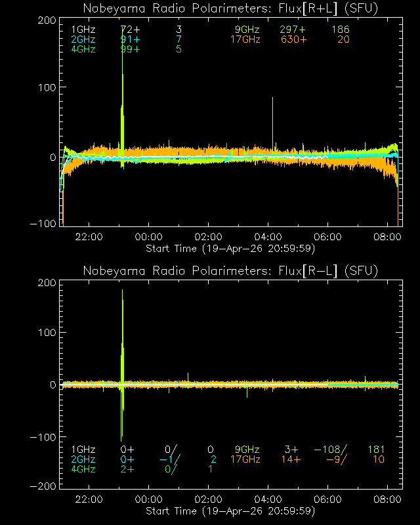Click the Flux[R-L] plot title

[230, 271]
